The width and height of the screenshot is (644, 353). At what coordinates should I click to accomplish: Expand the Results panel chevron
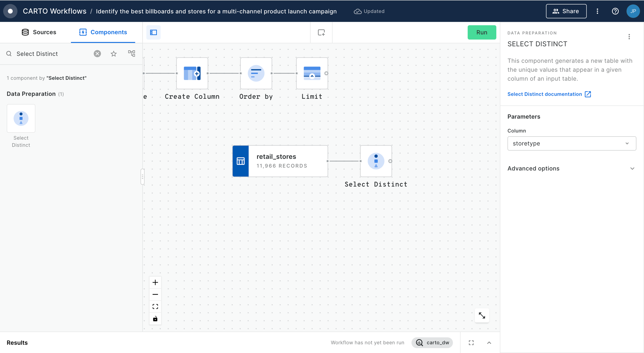(x=489, y=343)
